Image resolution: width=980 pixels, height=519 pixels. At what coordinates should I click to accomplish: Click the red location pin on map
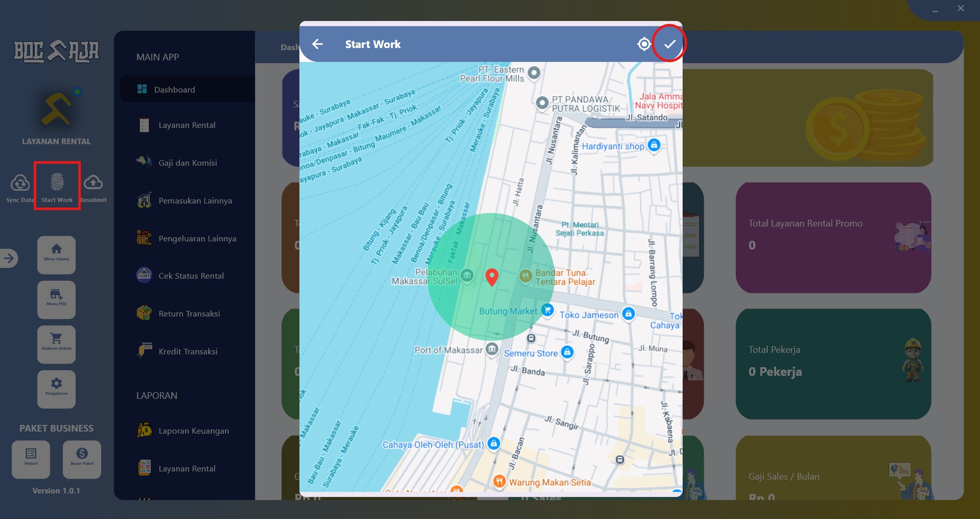pyautogui.click(x=492, y=277)
